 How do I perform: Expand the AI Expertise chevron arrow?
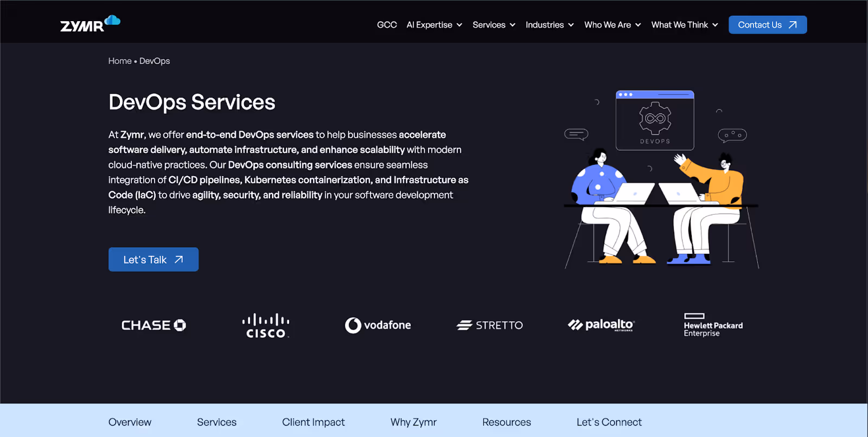459,25
